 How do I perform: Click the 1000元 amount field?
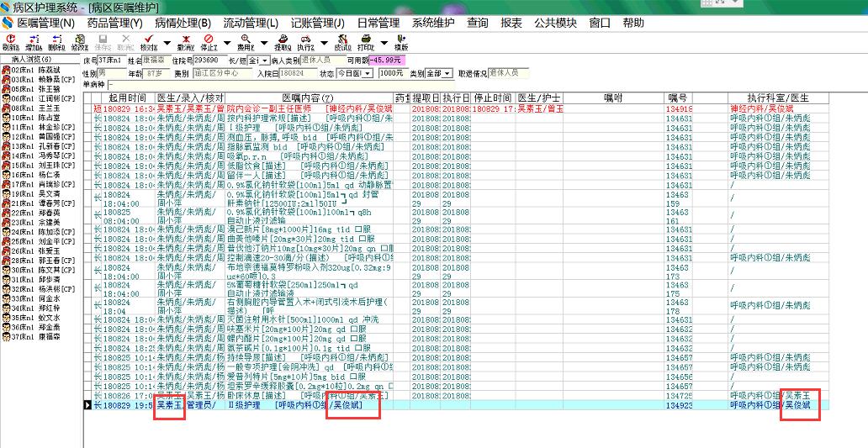point(393,74)
